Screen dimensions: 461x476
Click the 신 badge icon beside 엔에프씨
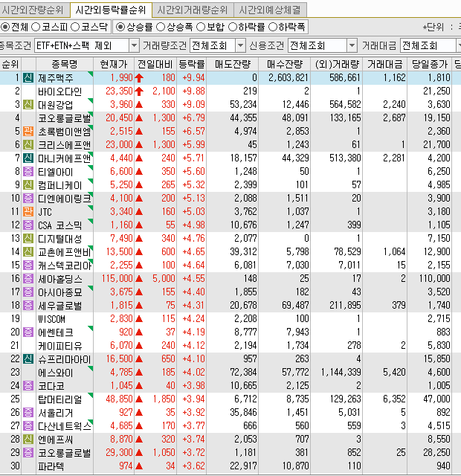[x=28, y=439]
